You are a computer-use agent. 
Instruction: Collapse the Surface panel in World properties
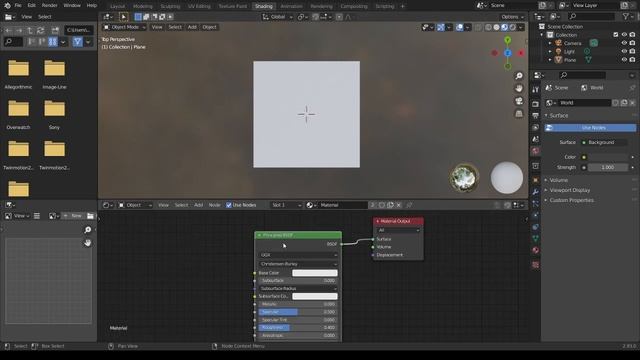pos(558,116)
